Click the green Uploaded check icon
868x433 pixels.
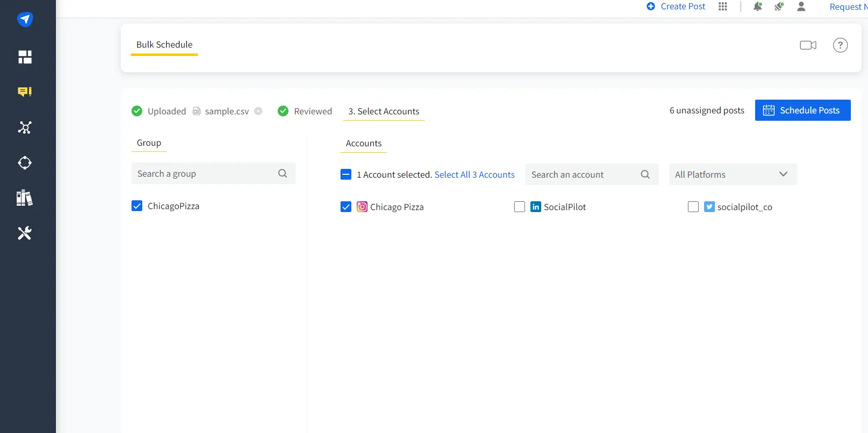point(137,111)
